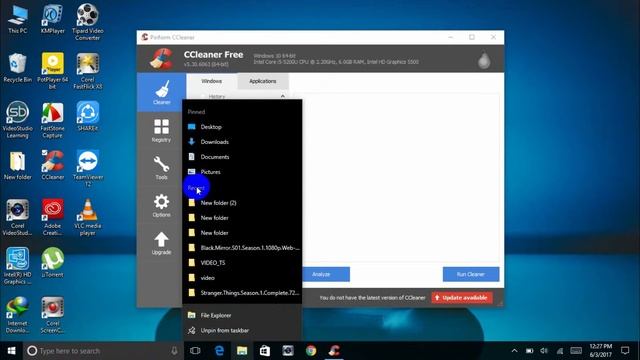
Task: Open pinned Downloads from jump list
Action: click(242, 142)
